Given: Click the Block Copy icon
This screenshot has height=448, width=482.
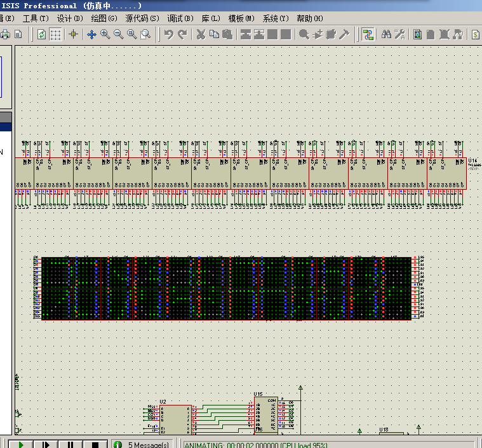Looking at the screenshot, I should click(x=246, y=34).
